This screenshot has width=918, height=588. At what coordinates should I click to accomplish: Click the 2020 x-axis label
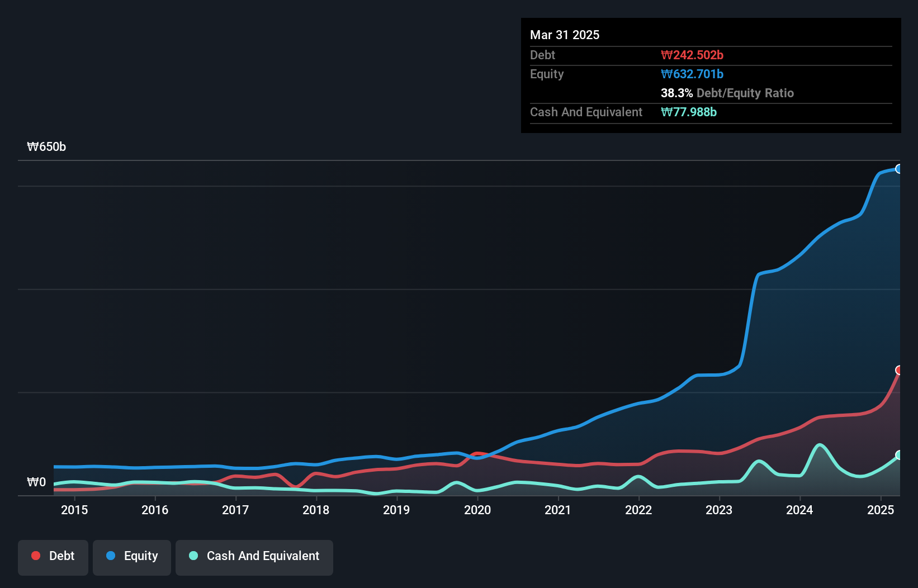[477, 510]
